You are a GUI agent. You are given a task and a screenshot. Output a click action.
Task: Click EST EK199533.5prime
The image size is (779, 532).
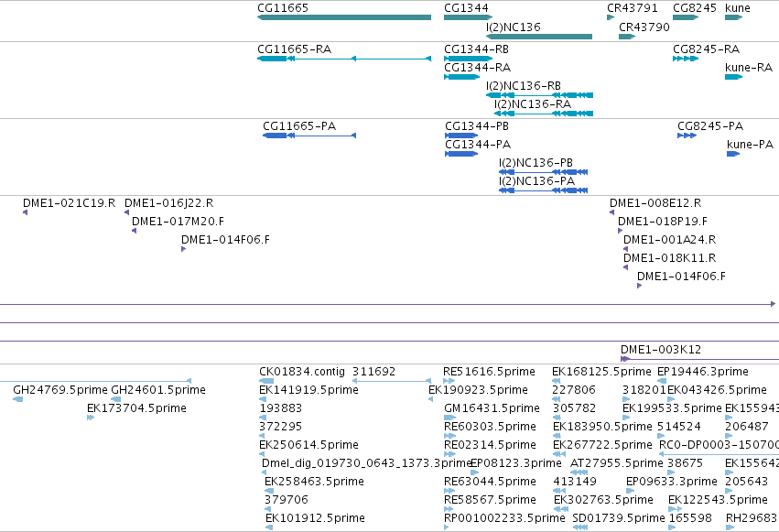click(672, 408)
